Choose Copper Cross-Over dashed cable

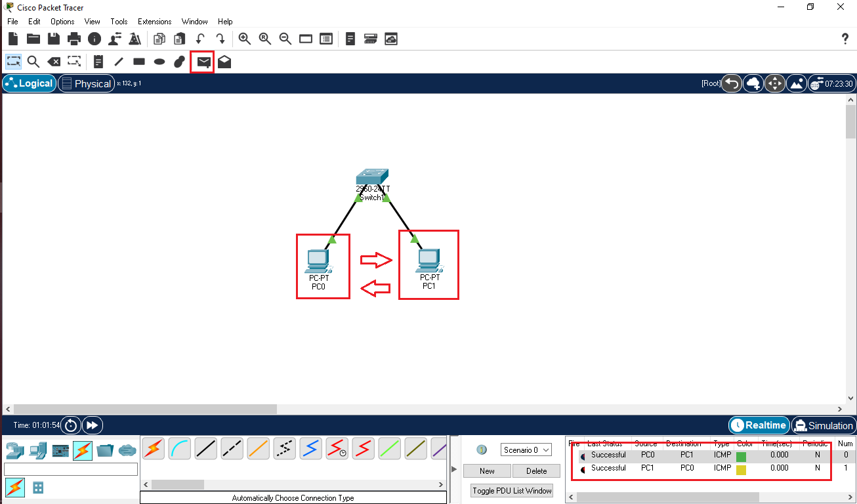[232, 449]
